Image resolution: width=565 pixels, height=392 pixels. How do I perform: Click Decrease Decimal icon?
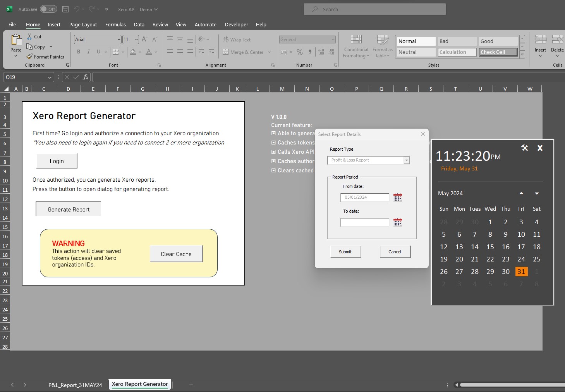click(331, 52)
